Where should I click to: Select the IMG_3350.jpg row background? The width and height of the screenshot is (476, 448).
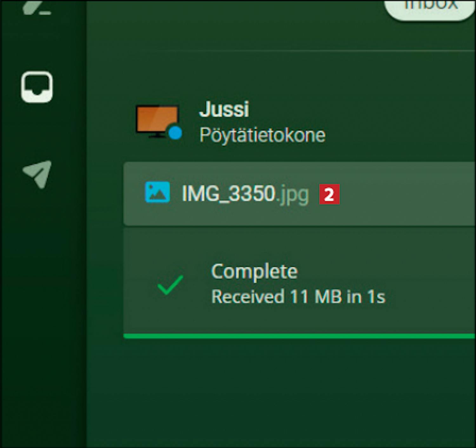coord(299,194)
